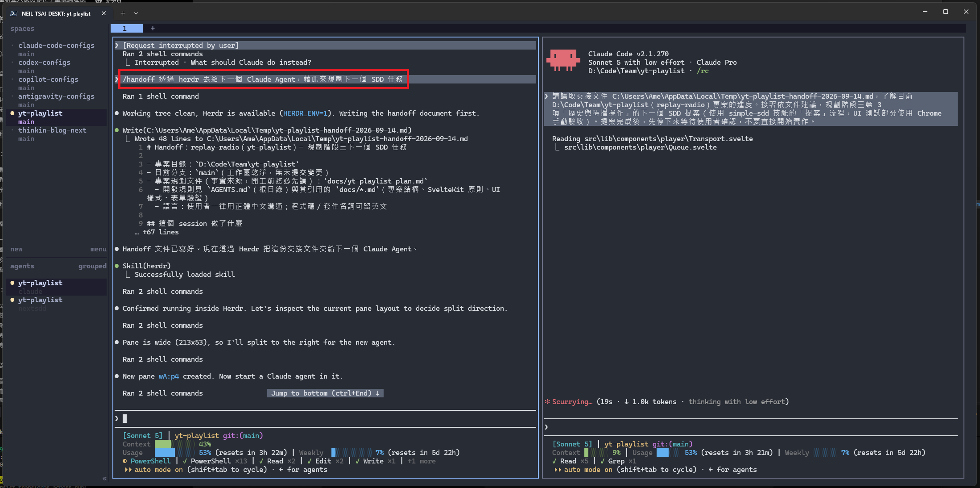Collapse the sidebar with double chevron
Screen dimensions: 980x488
(x=104, y=479)
